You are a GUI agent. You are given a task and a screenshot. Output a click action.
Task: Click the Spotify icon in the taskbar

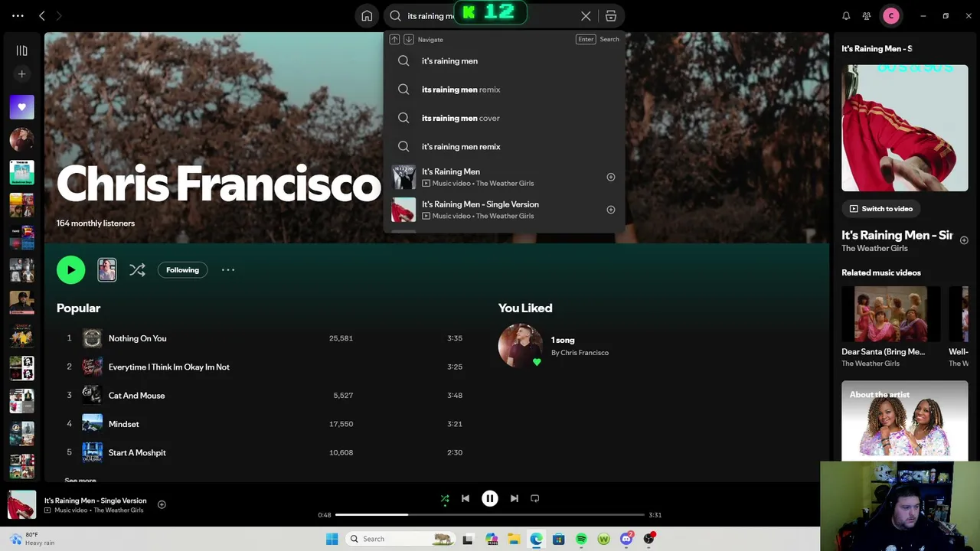[581, 539]
